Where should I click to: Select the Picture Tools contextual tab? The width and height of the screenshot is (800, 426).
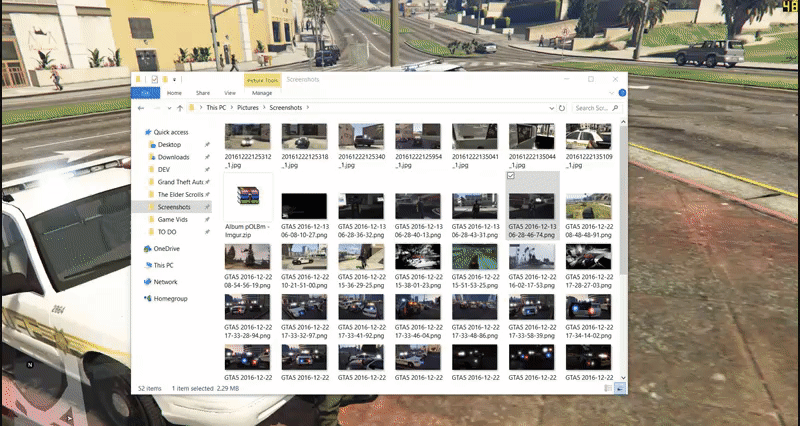coord(262,80)
